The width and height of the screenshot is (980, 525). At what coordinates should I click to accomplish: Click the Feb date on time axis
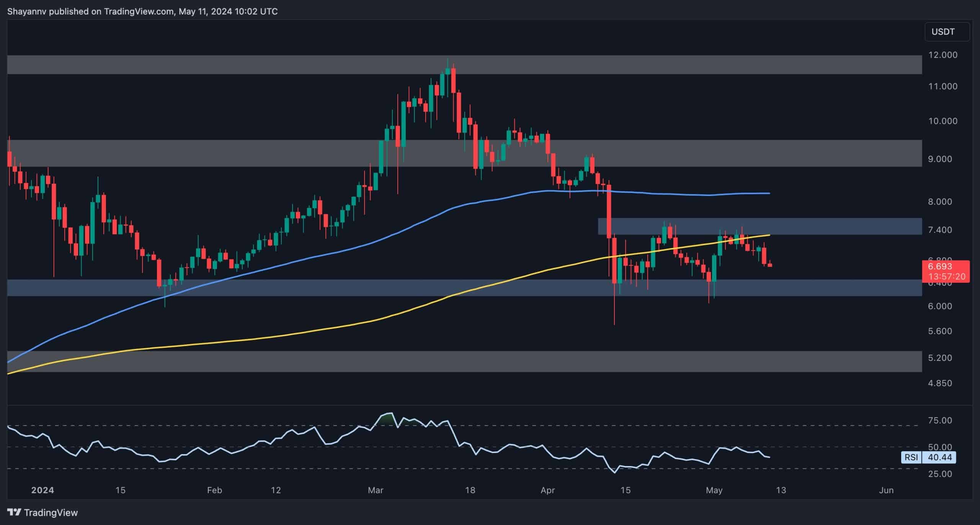(x=214, y=490)
